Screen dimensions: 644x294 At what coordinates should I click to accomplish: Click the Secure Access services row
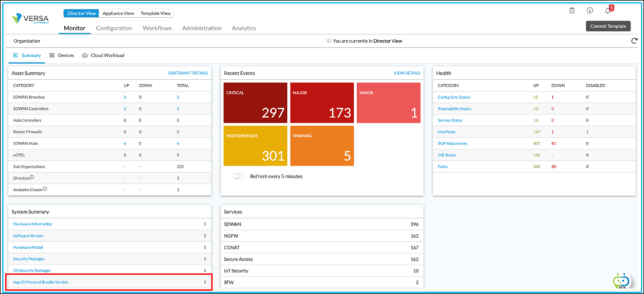click(321, 259)
